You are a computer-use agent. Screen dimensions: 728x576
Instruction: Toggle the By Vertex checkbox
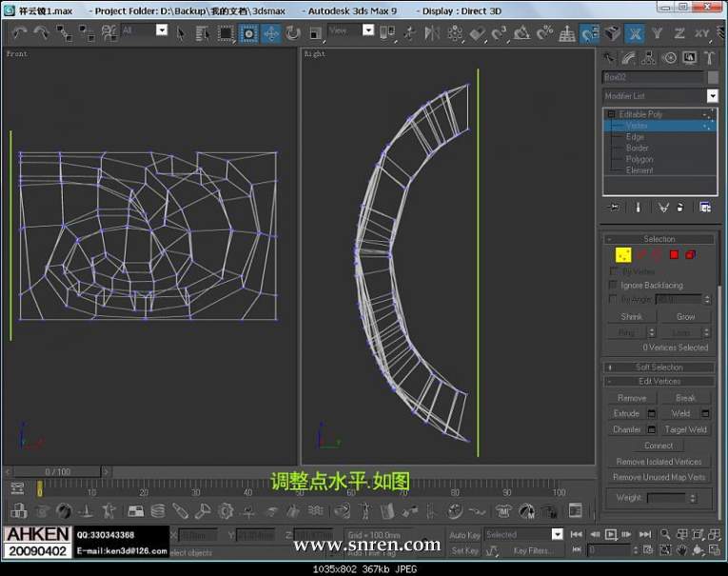[613, 271]
